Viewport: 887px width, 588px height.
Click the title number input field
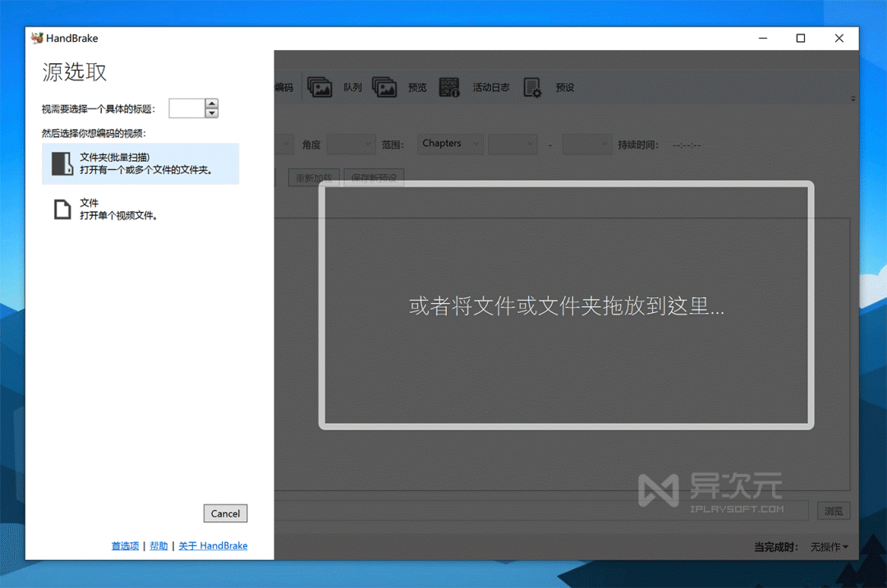pos(186,108)
